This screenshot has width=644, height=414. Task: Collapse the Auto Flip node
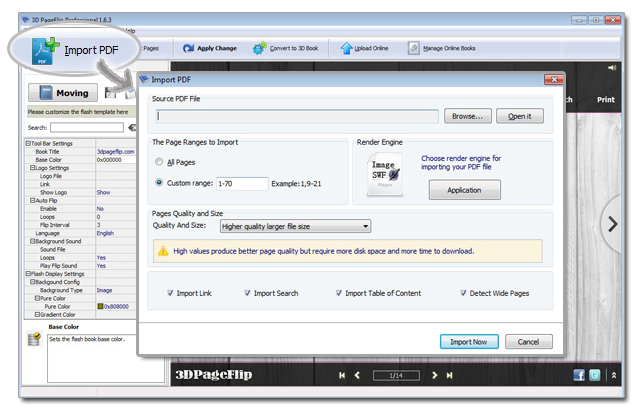point(32,200)
